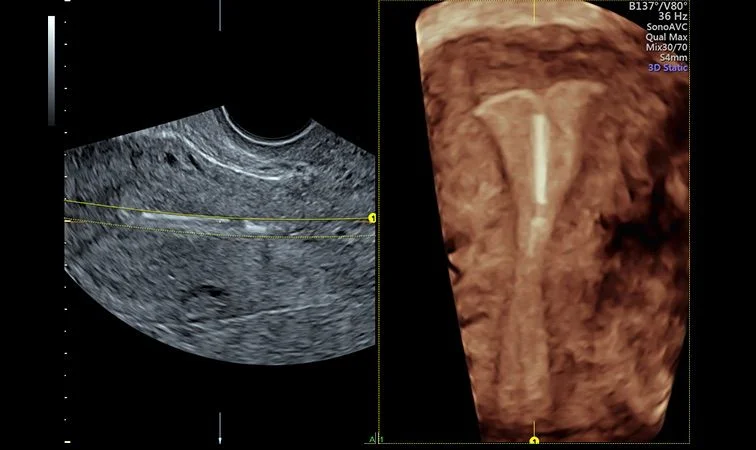The width and height of the screenshot is (756, 450).
Task: Click the 'B137°/V80°' angle readout
Action: [x=658, y=6]
